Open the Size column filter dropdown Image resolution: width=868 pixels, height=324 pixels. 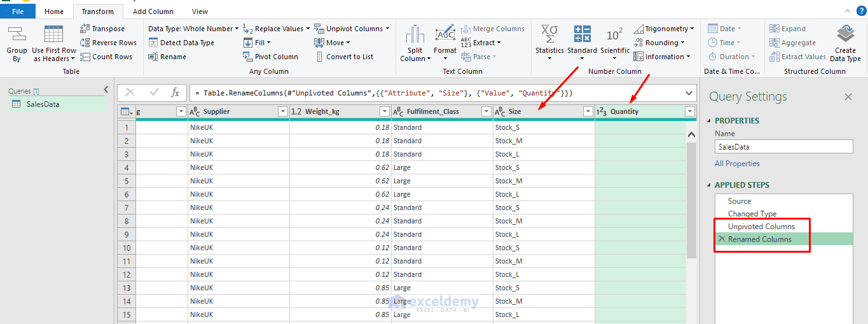pyautogui.click(x=588, y=111)
